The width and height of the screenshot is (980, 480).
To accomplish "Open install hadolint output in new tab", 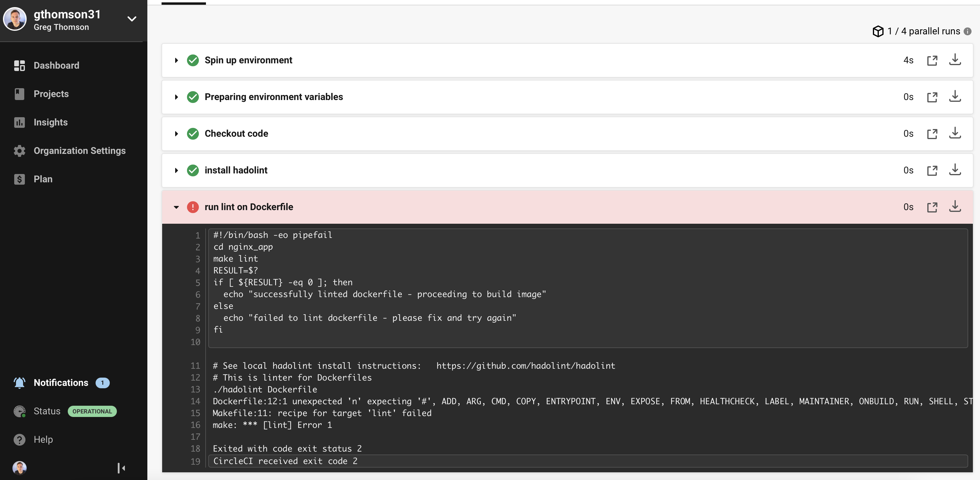I will click(x=932, y=170).
